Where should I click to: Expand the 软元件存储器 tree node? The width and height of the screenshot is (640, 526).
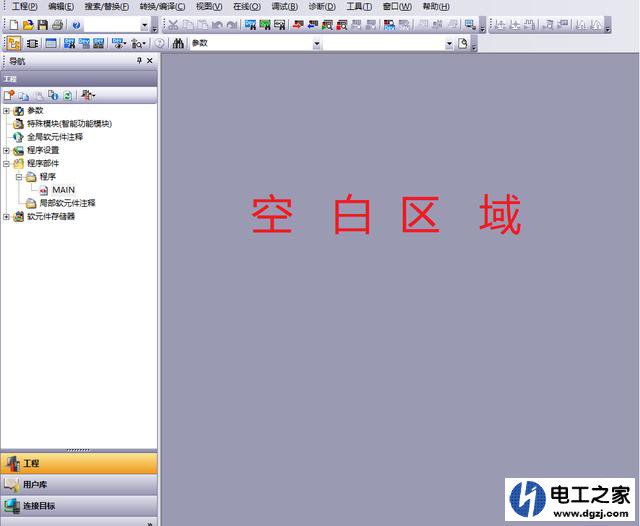coord(6,216)
